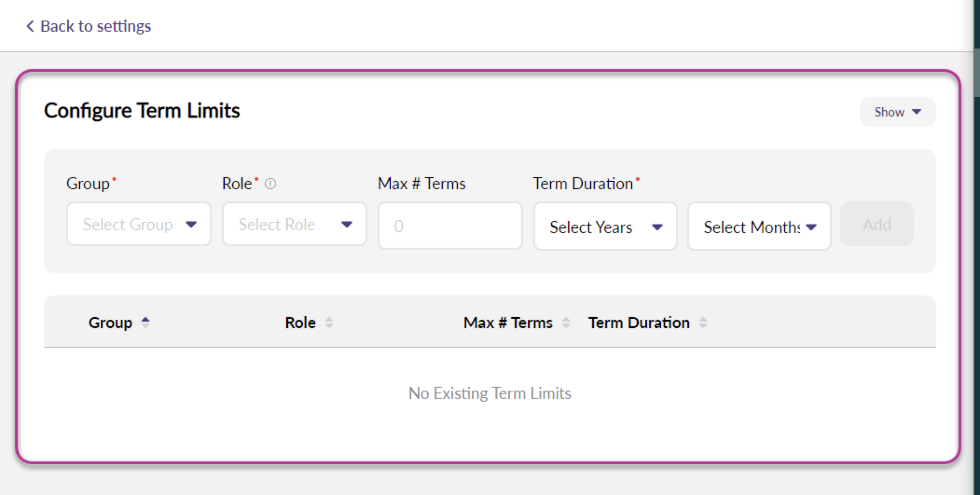Viewport: 980px width, 495px height.
Task: Click the back chevron arrow icon
Action: [x=30, y=26]
